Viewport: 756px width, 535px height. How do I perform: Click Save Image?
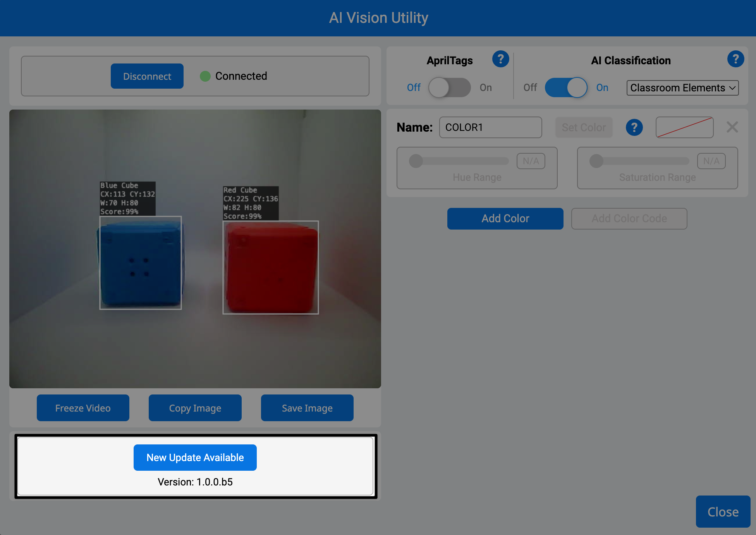307,408
